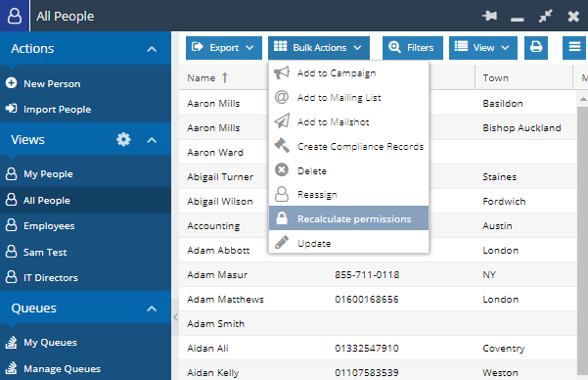This screenshot has height=380, width=588.
Task: Select Create Compliance Records option
Action: click(348, 147)
